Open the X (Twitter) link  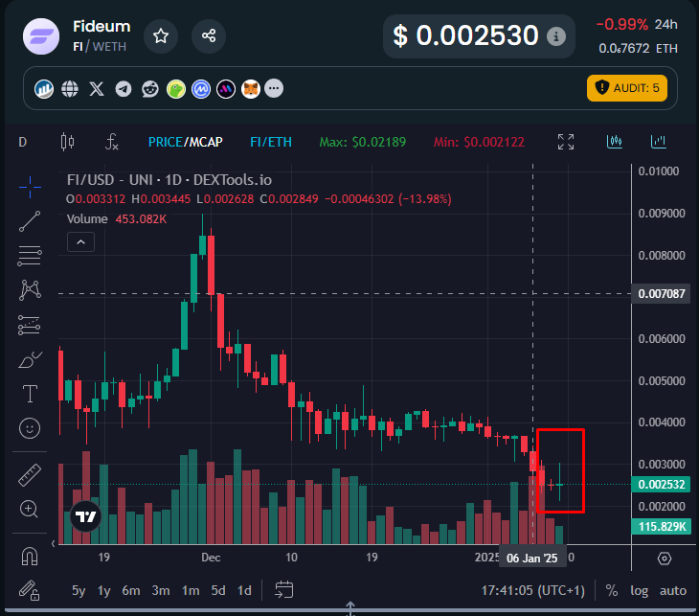click(x=97, y=89)
